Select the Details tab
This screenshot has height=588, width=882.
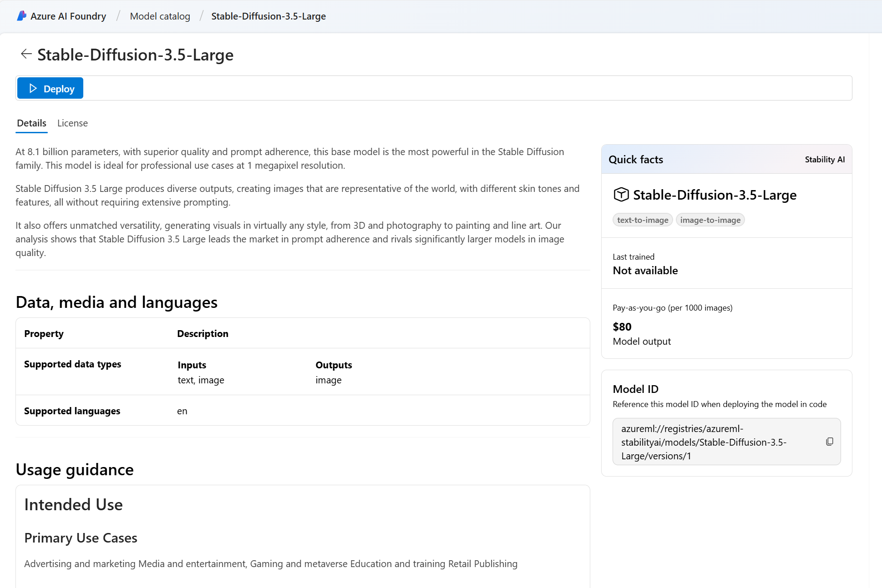(x=31, y=123)
